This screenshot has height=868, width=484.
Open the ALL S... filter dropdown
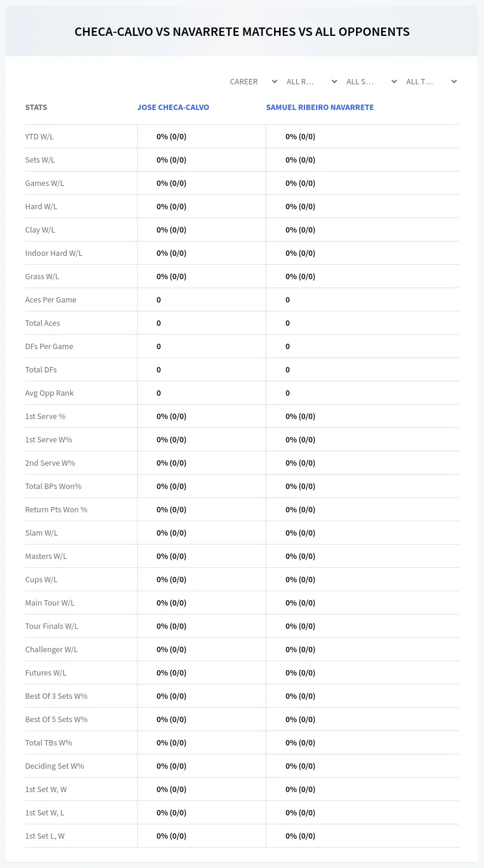pyautogui.click(x=371, y=81)
